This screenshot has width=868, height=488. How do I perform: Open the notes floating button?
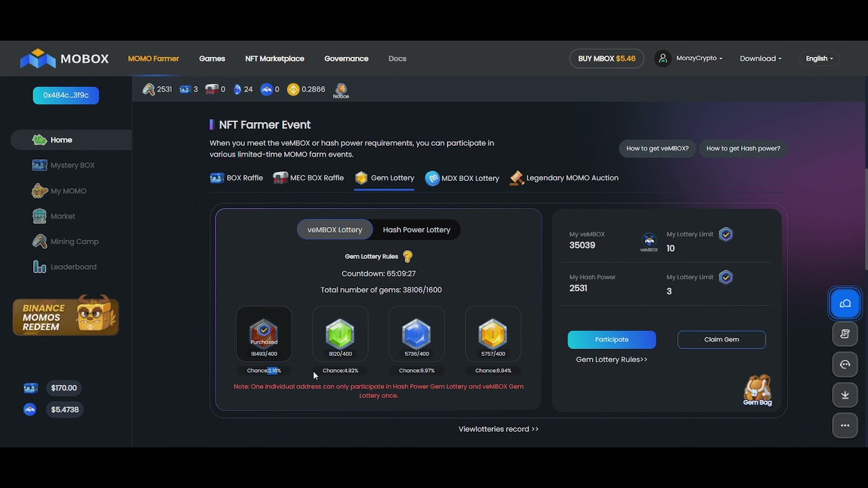click(845, 334)
